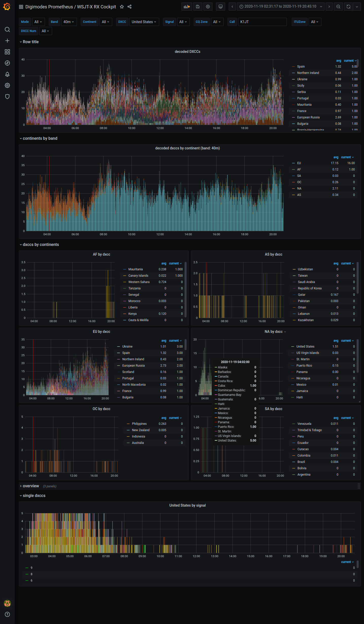Sort AF by dxcc legend by current
The height and width of the screenshot is (624, 364).
point(175,263)
